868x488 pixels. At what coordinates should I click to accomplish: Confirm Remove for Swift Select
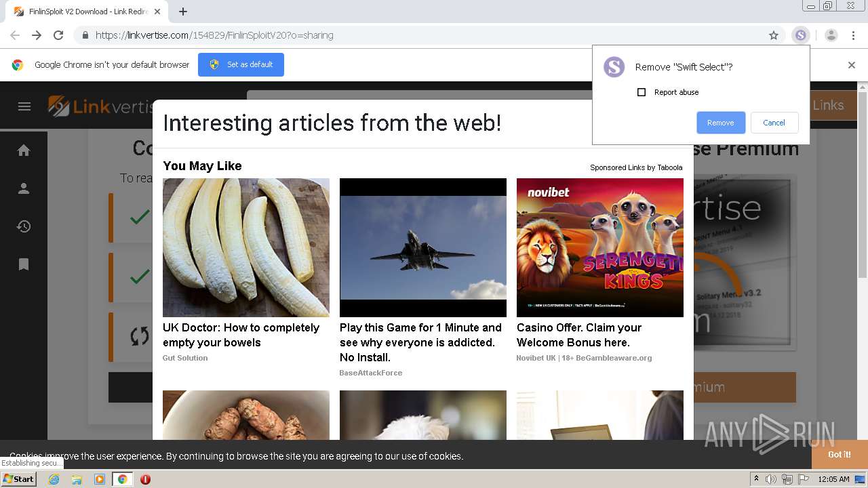coord(721,123)
